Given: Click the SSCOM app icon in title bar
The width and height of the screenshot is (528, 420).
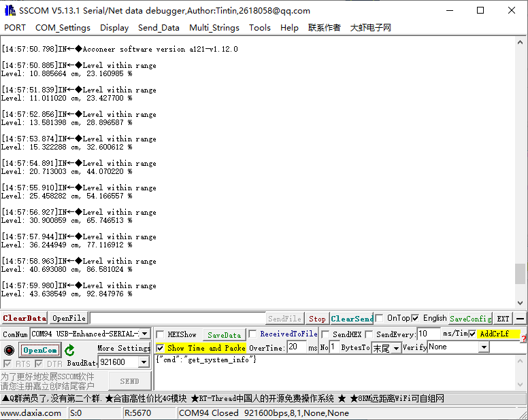Looking at the screenshot, I should [x=10, y=10].
